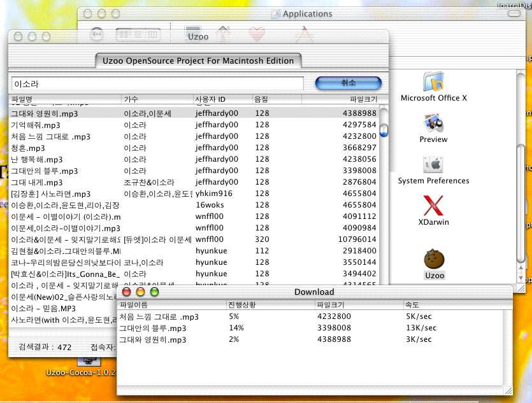The width and height of the screenshot is (532, 403).
Task: Click the Home icon in Finder toolbar
Action: 223,34
